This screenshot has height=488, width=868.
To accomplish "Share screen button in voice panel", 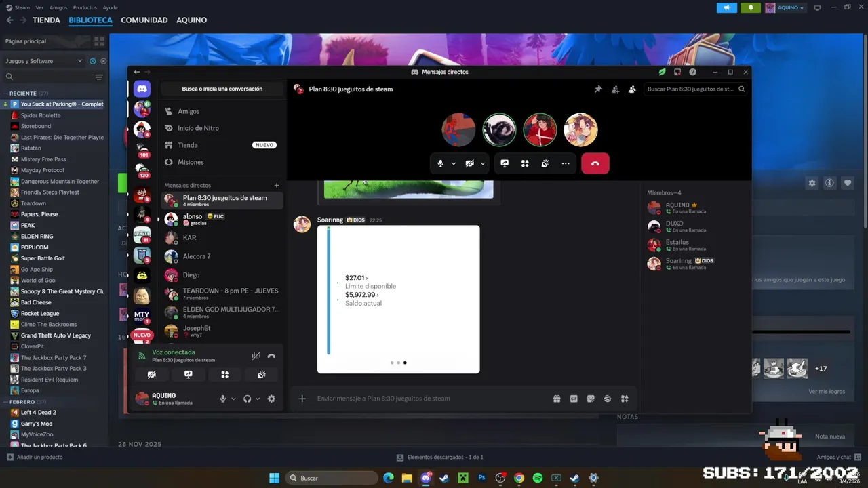I will [x=189, y=374].
